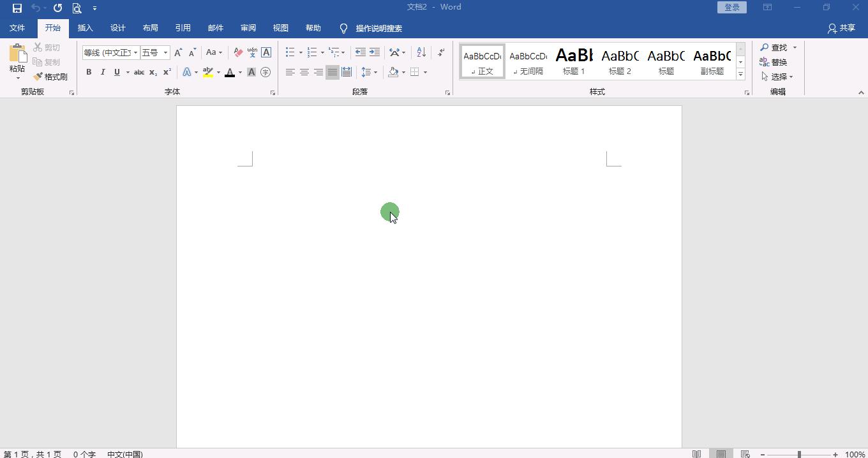868x458 pixels.
Task: Click the bullet list icon
Action: pyautogui.click(x=290, y=52)
